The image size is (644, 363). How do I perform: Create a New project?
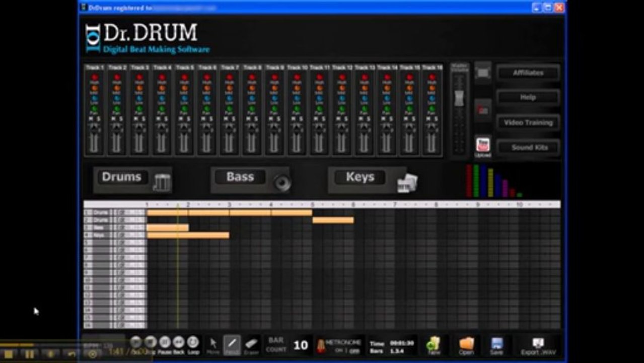click(433, 345)
